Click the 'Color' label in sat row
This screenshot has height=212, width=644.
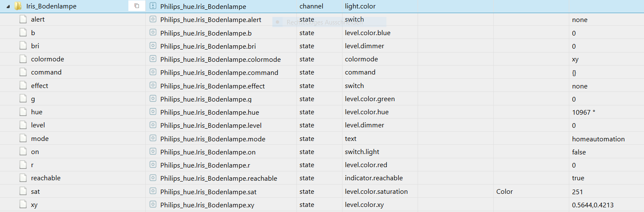[x=505, y=192]
